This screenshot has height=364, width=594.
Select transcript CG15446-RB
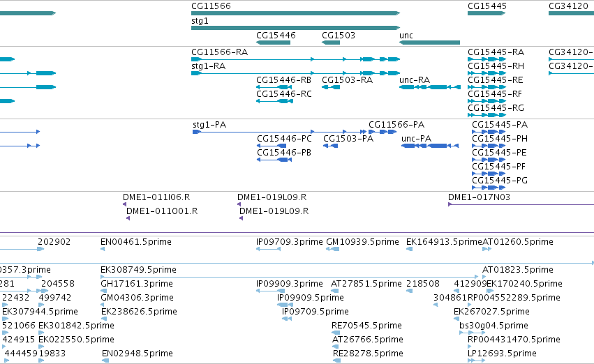284,80
